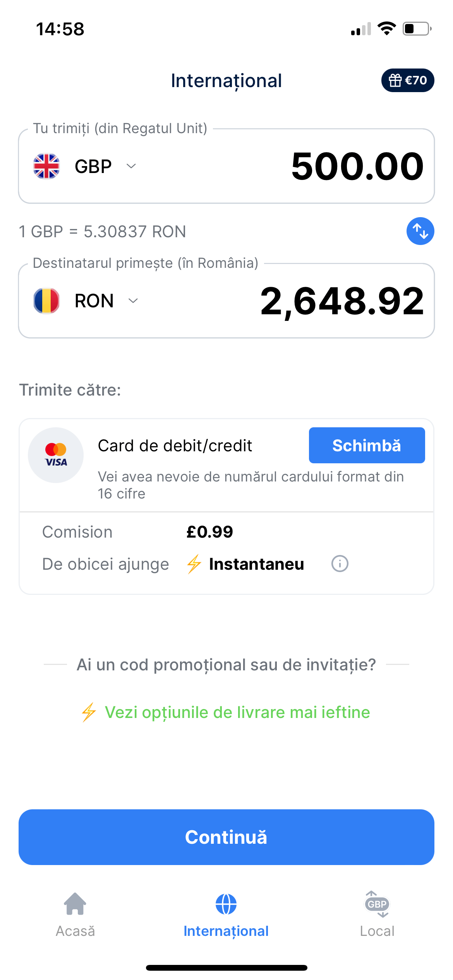Tap the Local GBP transfer icon
The image size is (453, 980).
(x=377, y=904)
